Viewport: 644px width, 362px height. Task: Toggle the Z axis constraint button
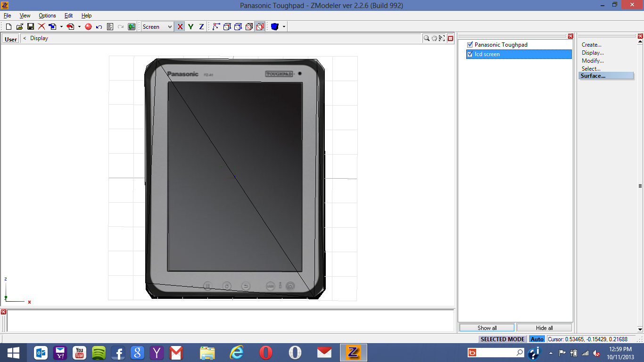pyautogui.click(x=201, y=27)
